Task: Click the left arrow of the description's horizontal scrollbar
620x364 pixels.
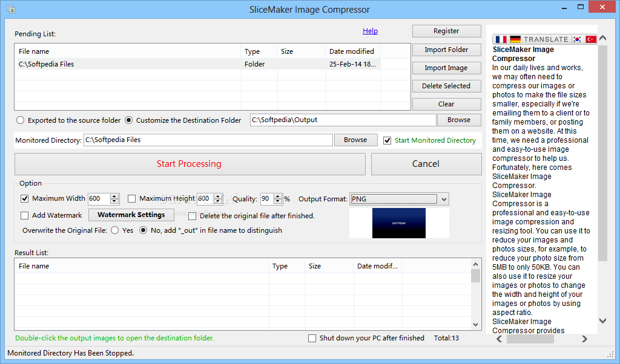Action: coord(500,339)
